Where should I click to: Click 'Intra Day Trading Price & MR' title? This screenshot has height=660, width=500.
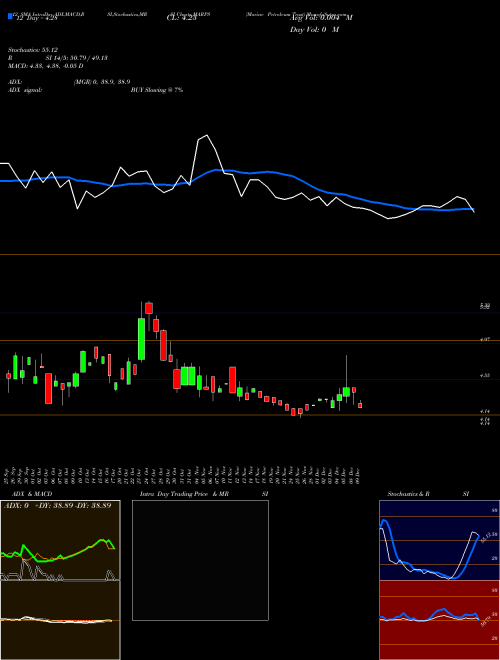(184, 494)
